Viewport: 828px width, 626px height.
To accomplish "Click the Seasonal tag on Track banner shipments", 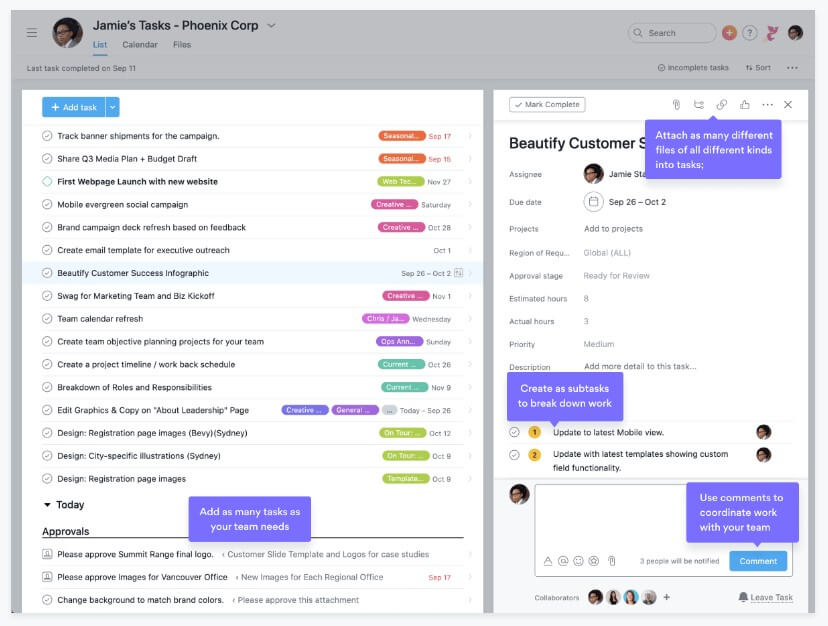I will click(x=402, y=136).
